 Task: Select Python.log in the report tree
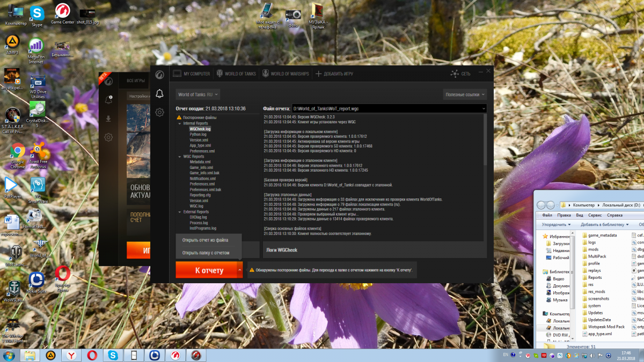point(199,135)
